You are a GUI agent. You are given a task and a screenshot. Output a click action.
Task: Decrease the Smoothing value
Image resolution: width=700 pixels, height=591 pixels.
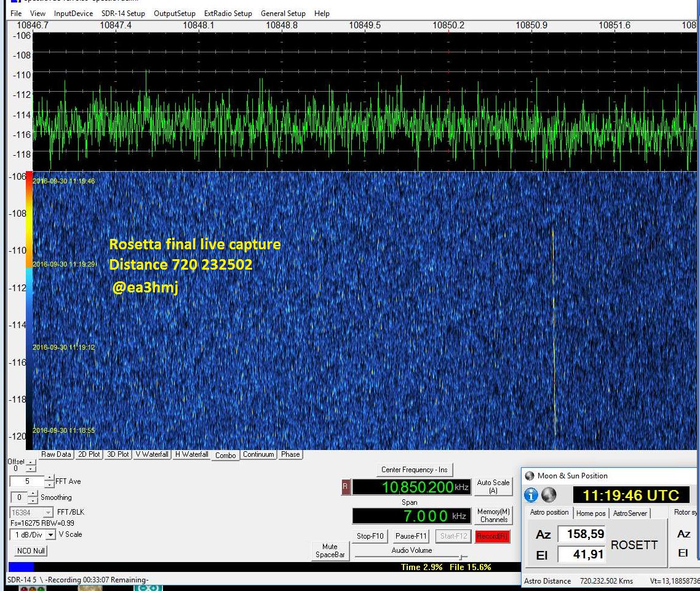(x=33, y=501)
